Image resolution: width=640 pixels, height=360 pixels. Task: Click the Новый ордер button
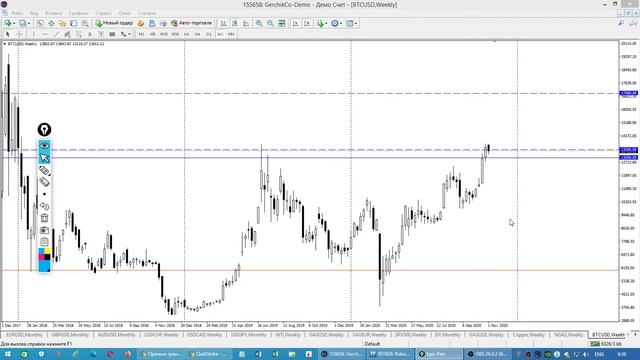pyautogui.click(x=114, y=23)
